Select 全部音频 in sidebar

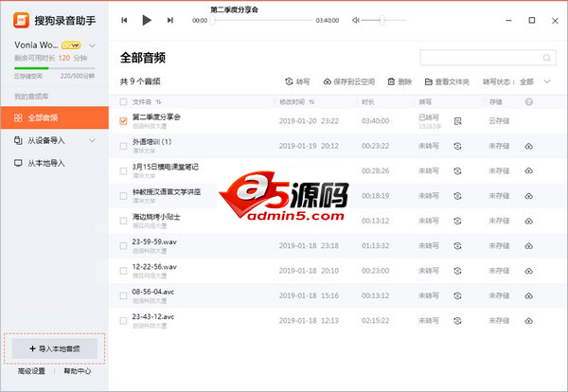(x=54, y=117)
